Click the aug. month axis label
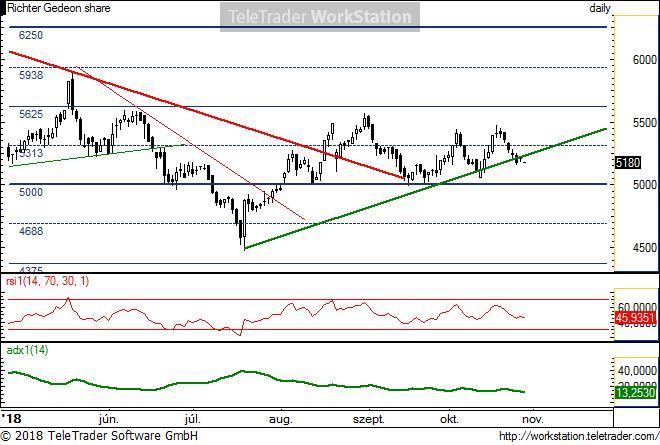660x445 pixels. pyautogui.click(x=280, y=419)
